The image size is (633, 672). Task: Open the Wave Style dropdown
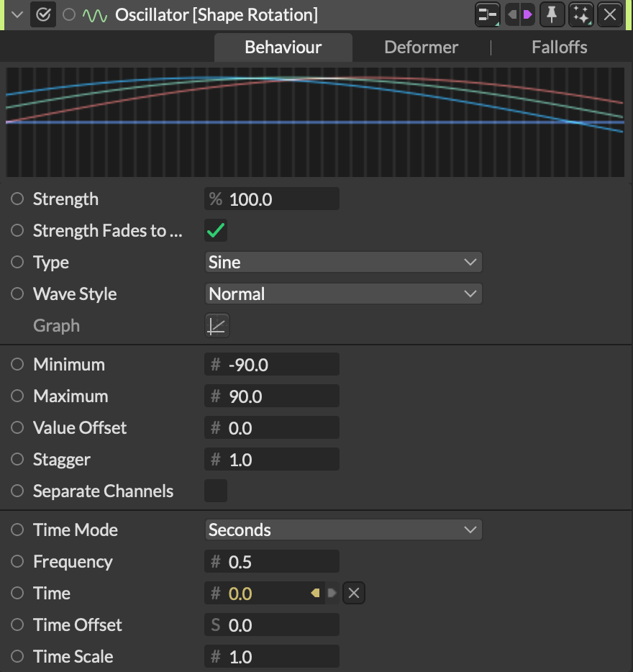point(343,294)
